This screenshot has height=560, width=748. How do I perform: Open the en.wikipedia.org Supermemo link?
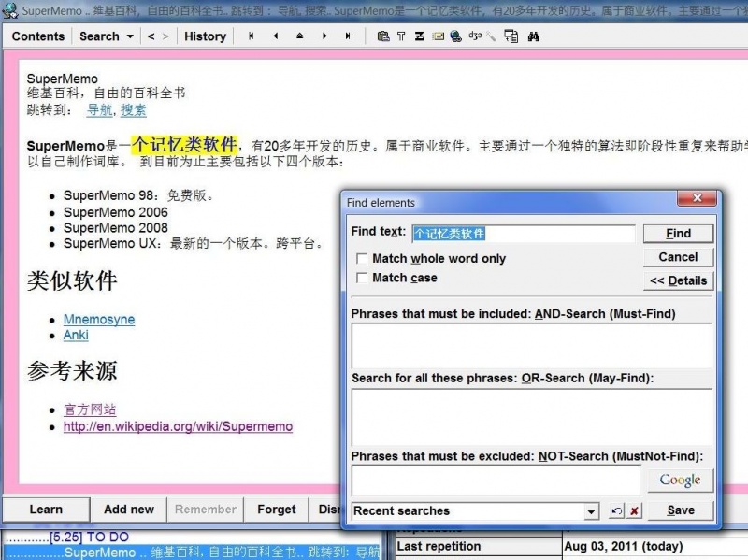[178, 426]
